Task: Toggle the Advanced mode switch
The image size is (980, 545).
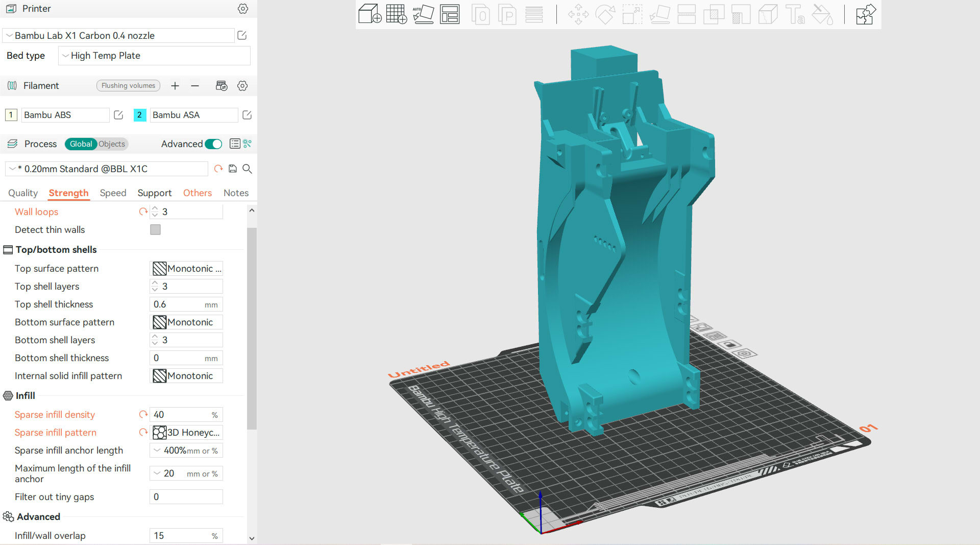Action: pyautogui.click(x=213, y=144)
